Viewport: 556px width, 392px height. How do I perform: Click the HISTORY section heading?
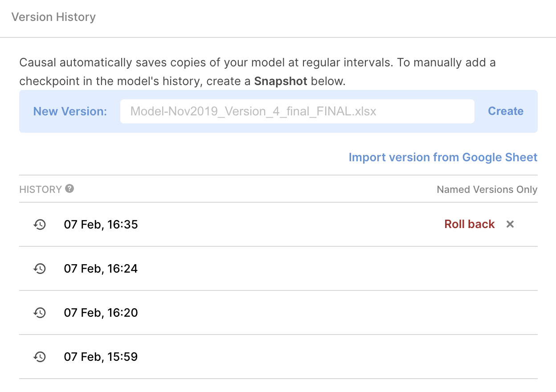(41, 189)
